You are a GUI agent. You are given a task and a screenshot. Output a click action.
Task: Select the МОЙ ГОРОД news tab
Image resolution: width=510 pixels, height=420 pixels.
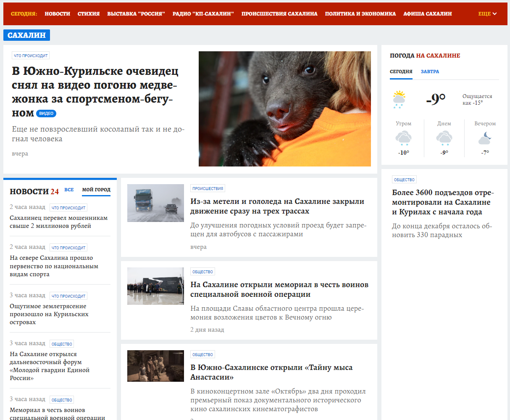(96, 190)
